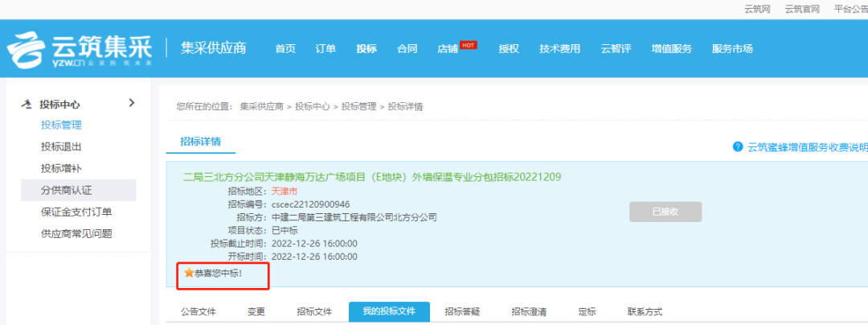Screen dimensions: 868x325
Task: Click 投标管理 in the breadcrumb path
Action: tap(358, 106)
